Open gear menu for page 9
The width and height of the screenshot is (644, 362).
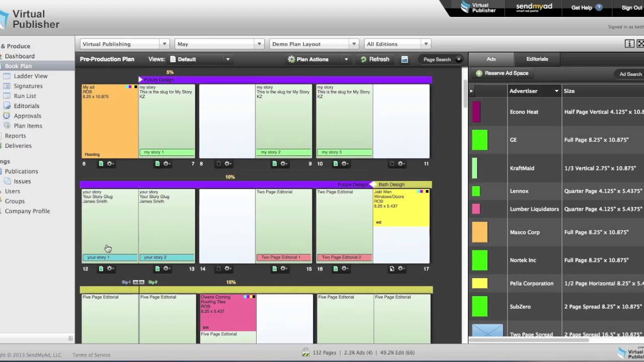[x=284, y=163]
